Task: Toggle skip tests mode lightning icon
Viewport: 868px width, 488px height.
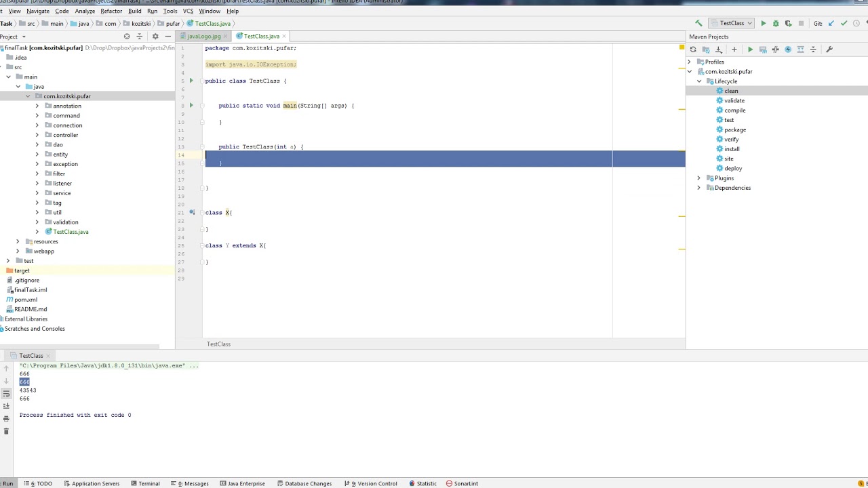Action: 788,49
